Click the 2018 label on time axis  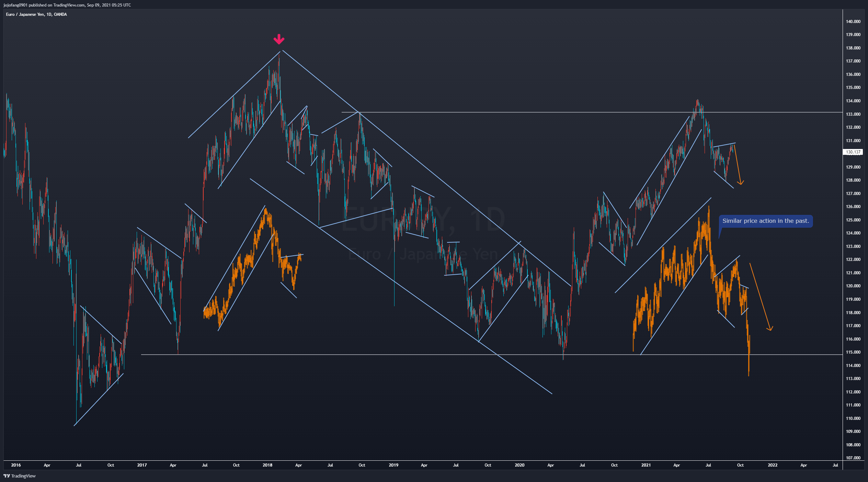coord(267,465)
